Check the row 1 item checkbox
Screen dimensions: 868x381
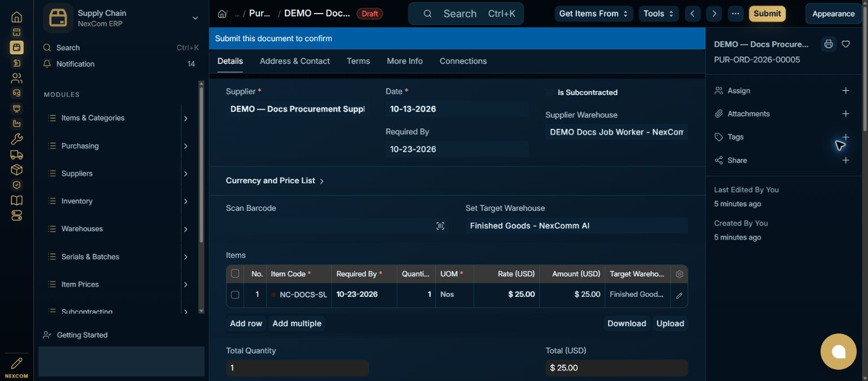pyautogui.click(x=235, y=295)
